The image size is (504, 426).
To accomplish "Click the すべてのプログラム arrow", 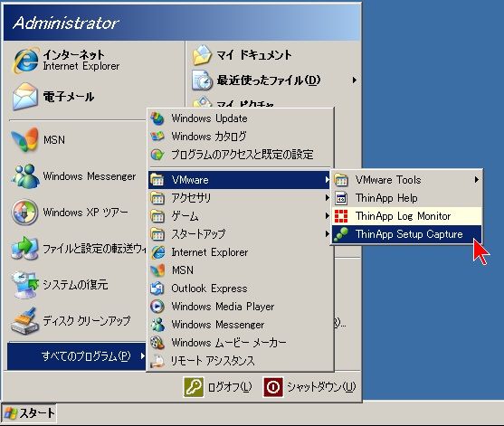I will (x=142, y=355).
